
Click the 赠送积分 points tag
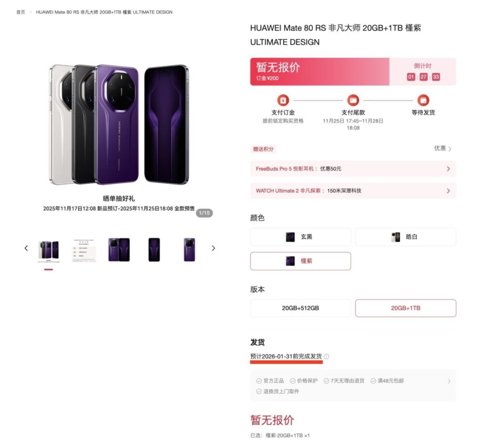263,149
